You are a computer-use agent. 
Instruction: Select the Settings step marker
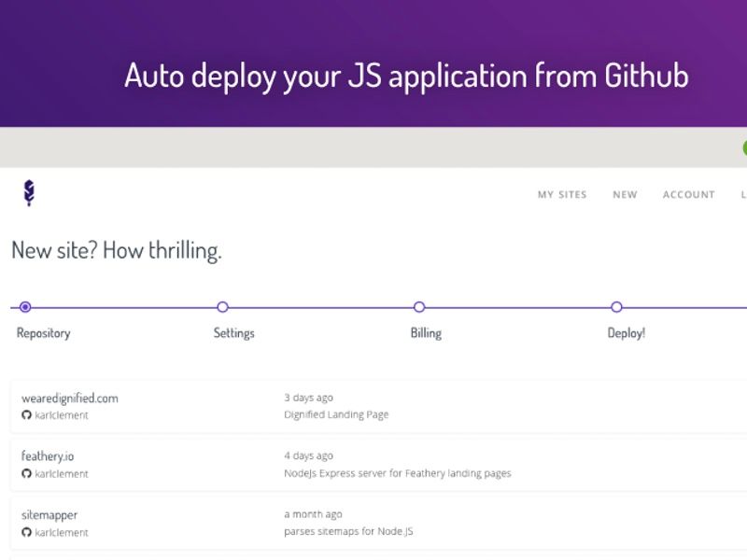(x=222, y=307)
